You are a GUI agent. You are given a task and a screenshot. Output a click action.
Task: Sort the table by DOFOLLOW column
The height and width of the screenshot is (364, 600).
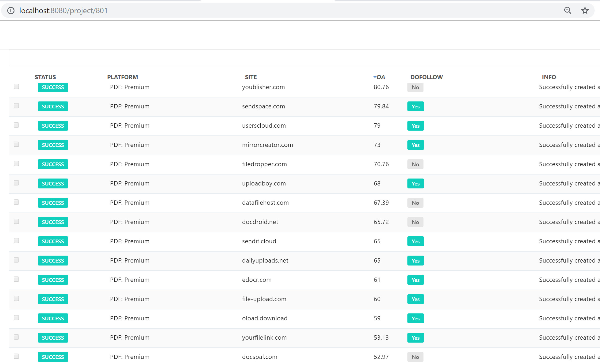tap(426, 77)
